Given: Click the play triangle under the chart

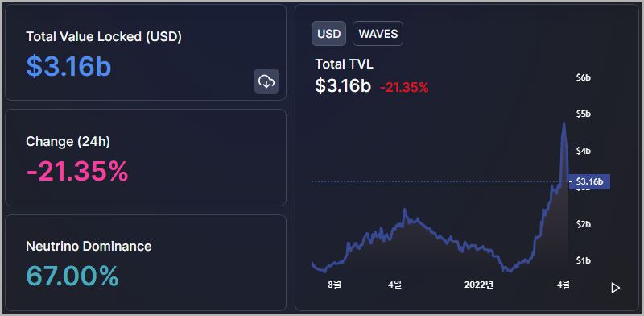Looking at the screenshot, I should coord(615,288).
